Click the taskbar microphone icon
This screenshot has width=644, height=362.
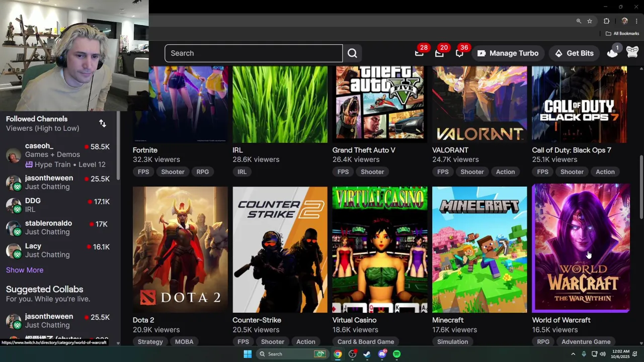(584, 354)
